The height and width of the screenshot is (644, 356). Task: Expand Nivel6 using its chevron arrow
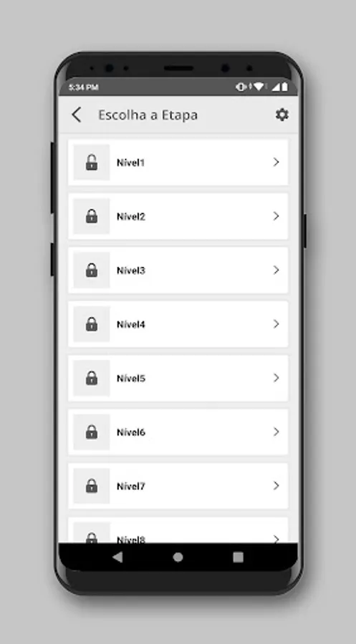pos(276,431)
